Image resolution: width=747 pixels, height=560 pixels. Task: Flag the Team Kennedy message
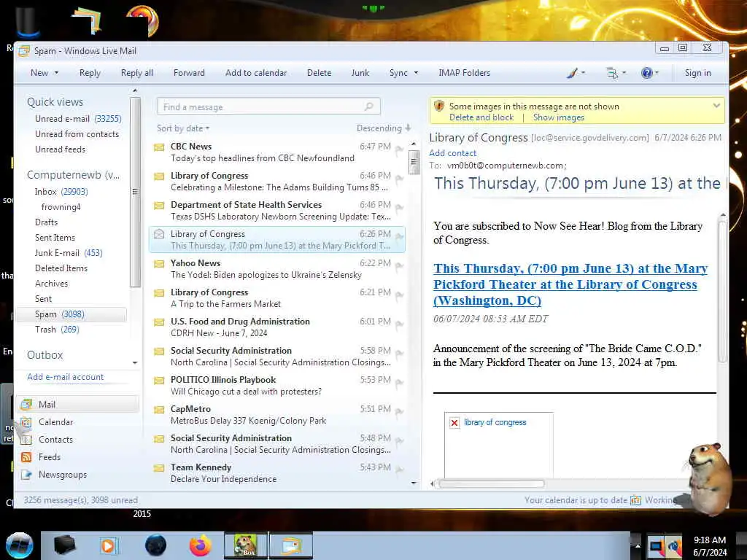[399, 471]
